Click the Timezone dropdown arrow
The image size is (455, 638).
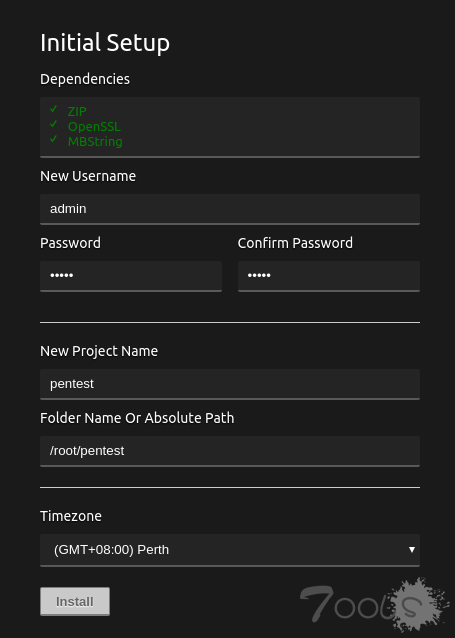[x=411, y=550]
